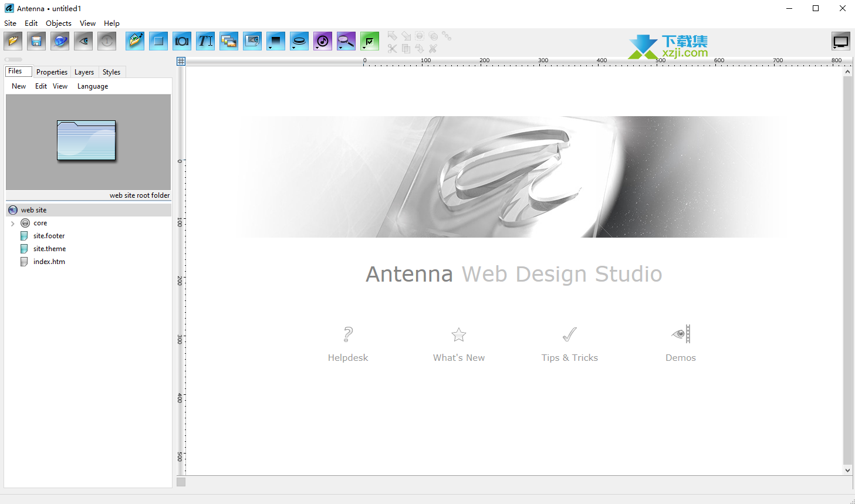Open the green checkbox form tool dropdown
The width and height of the screenshot is (855, 504).
[x=370, y=41]
